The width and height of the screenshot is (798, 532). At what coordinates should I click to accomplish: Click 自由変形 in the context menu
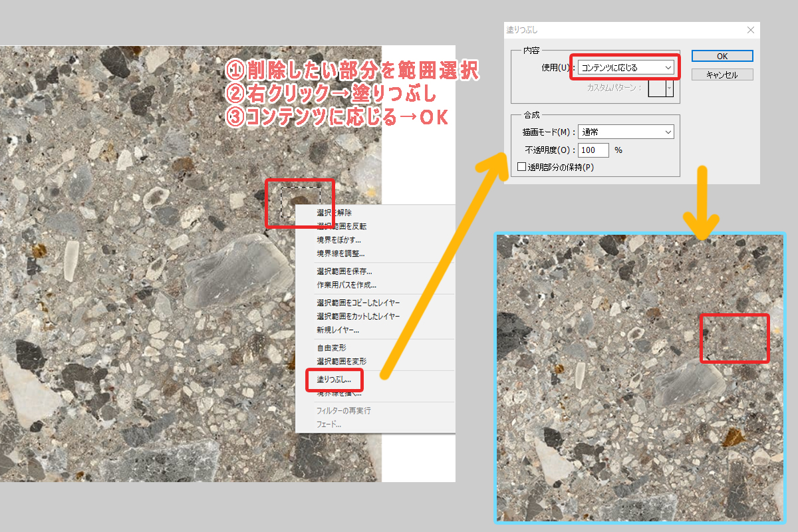point(332,348)
